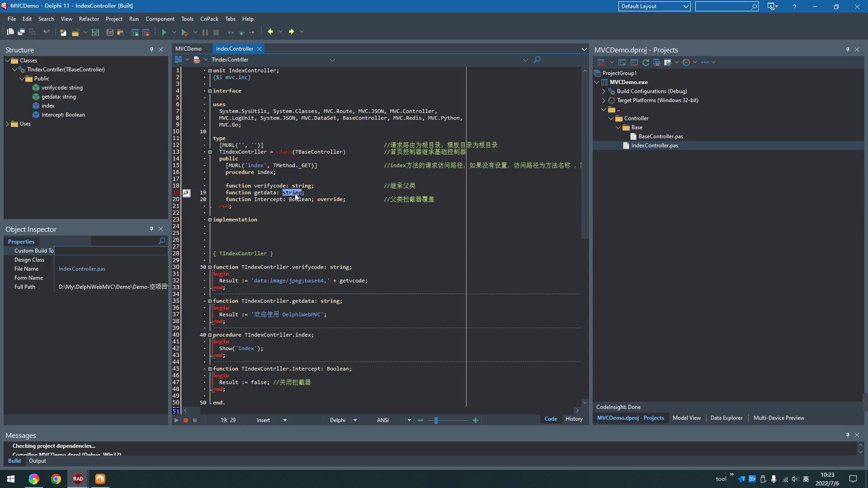Select BaseController.pas in project tree
The image size is (868, 488).
tap(660, 136)
